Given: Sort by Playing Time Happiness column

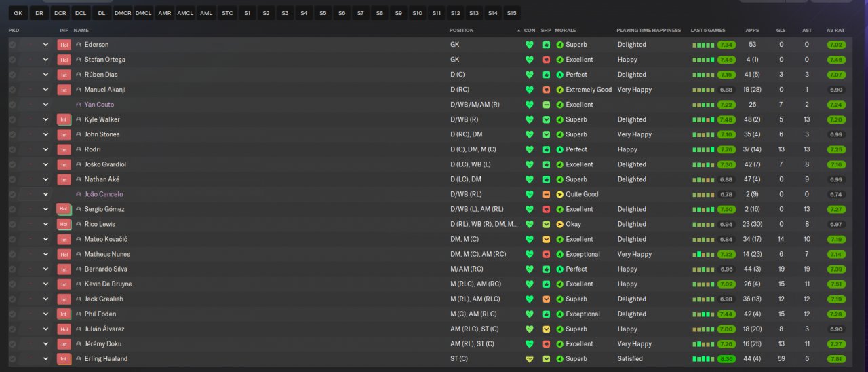Looking at the screenshot, I should (x=648, y=31).
